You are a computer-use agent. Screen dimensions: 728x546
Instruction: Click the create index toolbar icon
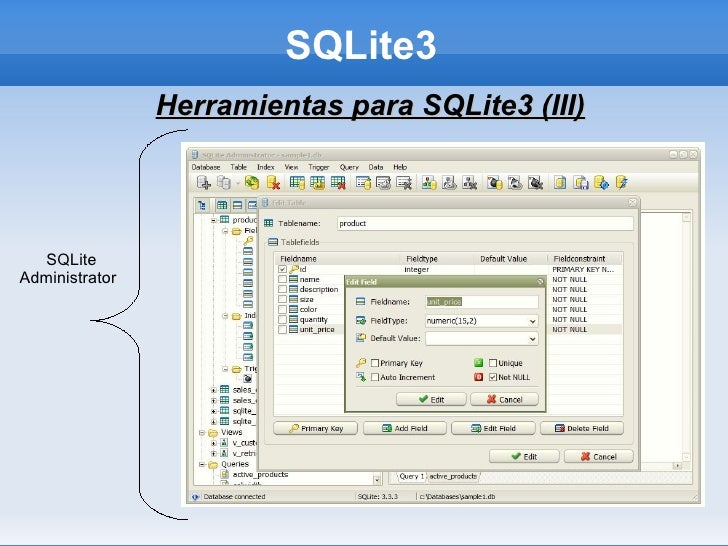363,183
